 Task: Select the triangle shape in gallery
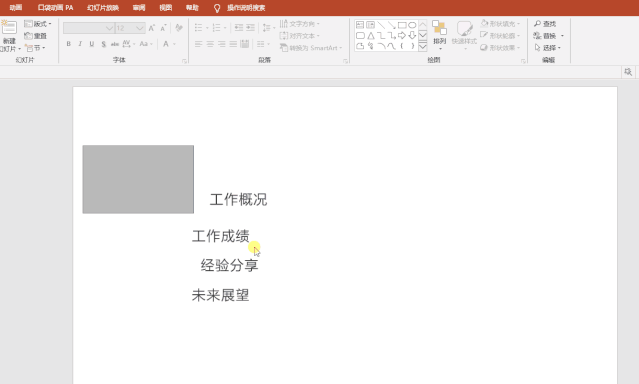(370, 35)
